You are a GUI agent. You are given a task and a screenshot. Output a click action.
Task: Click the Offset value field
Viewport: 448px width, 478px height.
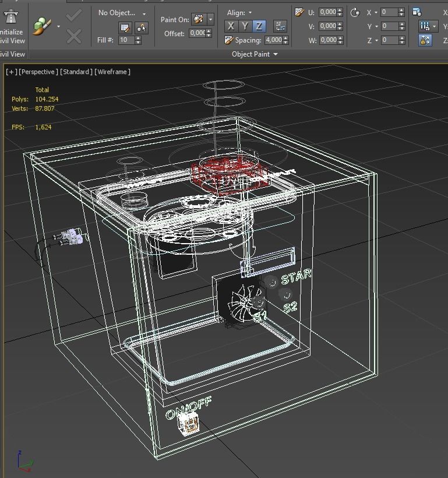(197, 33)
